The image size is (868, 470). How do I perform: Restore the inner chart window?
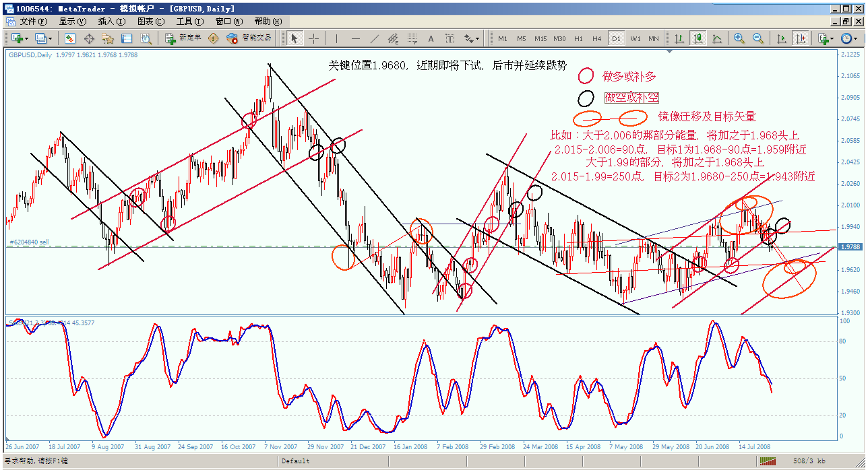847,22
